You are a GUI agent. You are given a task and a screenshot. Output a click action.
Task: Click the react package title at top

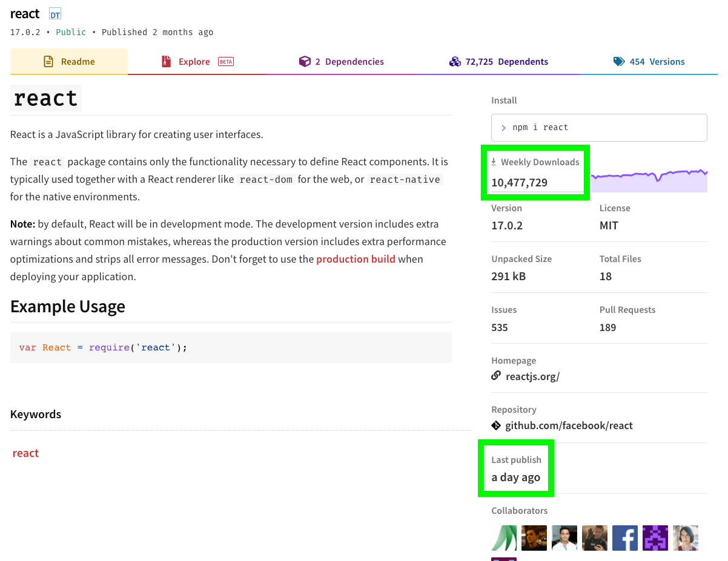click(x=25, y=13)
